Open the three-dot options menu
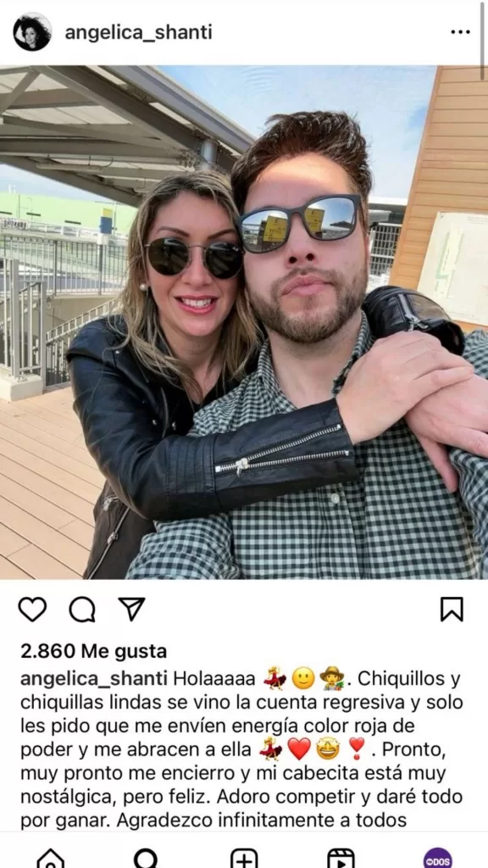Image resolution: width=488 pixels, height=868 pixels. (x=460, y=32)
